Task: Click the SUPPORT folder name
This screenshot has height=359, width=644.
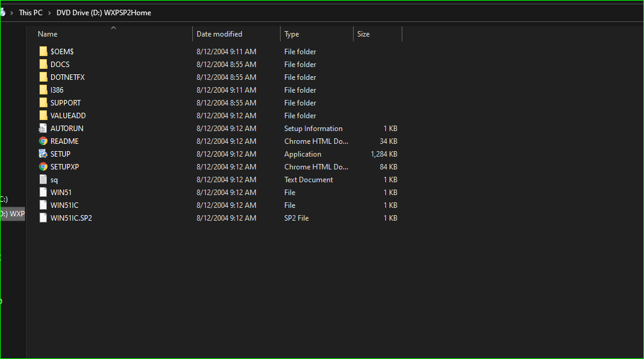Action: (66, 102)
